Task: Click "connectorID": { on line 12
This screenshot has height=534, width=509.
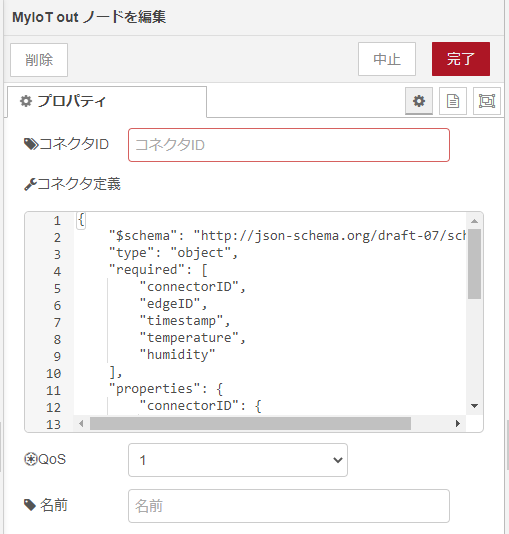Action: click(x=200, y=406)
